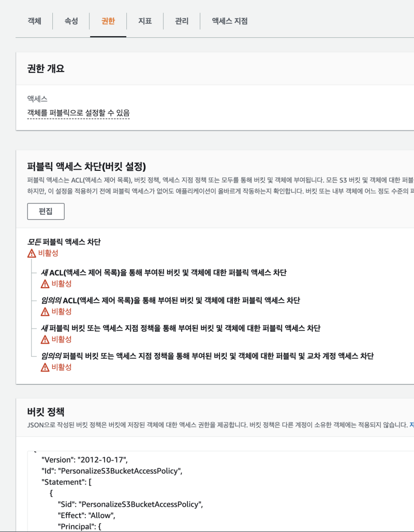Click warning icon for 새 퍼블릭 버킷 정책 setting
This screenshot has height=532, width=414.
[x=46, y=340]
